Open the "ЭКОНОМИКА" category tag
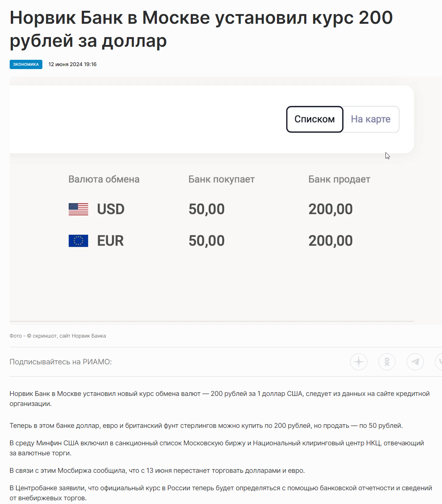Viewport: 442px width, 504px height. [x=26, y=64]
